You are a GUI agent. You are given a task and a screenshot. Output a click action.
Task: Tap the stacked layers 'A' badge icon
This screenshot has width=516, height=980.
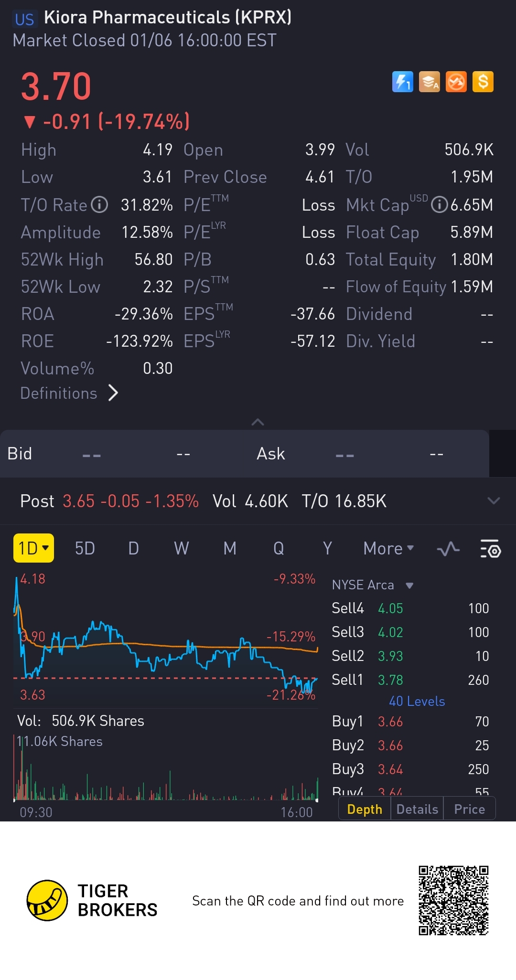tap(429, 82)
